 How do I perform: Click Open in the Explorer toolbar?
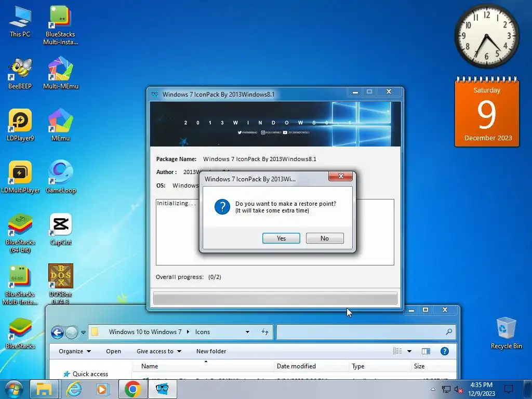[113, 351]
